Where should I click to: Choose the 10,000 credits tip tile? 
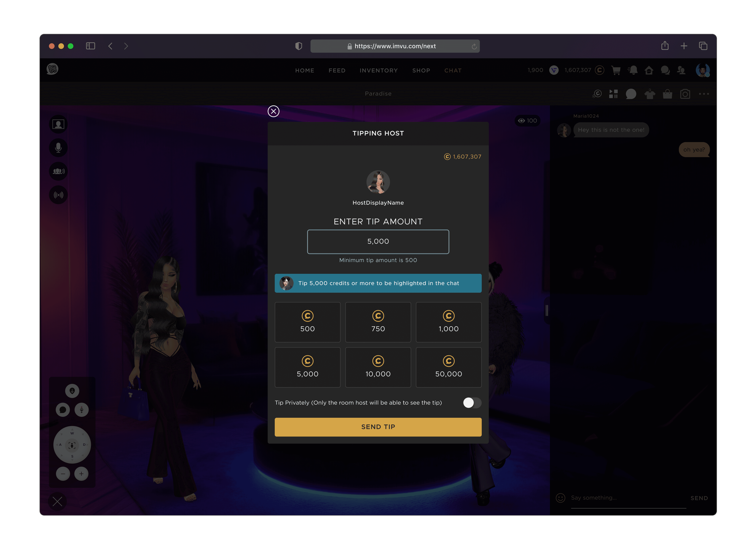pyautogui.click(x=378, y=367)
